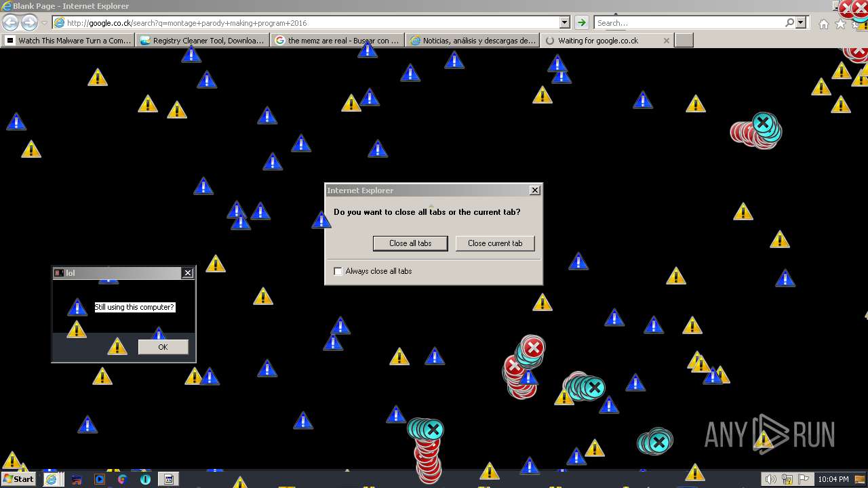Close the 'lol' message box with X
Screen dimensions: 868x488
[x=188, y=273]
